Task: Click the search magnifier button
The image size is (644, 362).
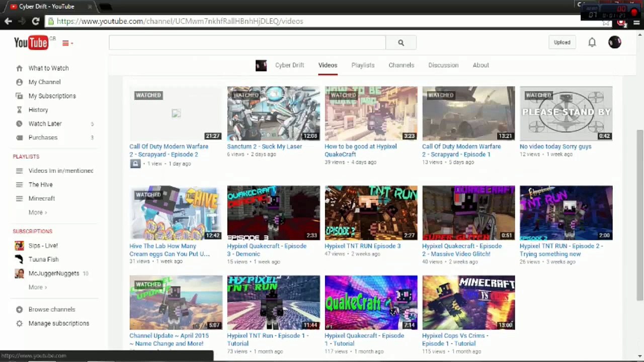Action: (401, 43)
